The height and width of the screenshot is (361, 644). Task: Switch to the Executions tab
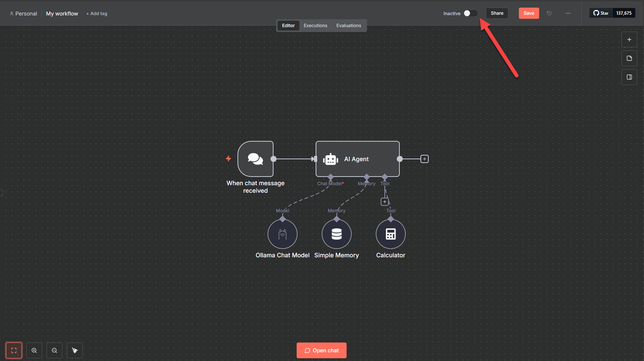click(315, 25)
